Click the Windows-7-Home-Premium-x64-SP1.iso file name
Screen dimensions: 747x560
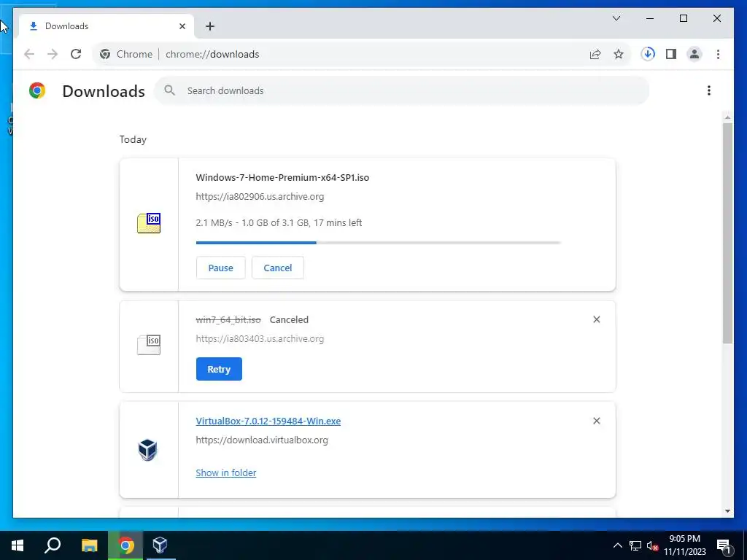[282, 178]
